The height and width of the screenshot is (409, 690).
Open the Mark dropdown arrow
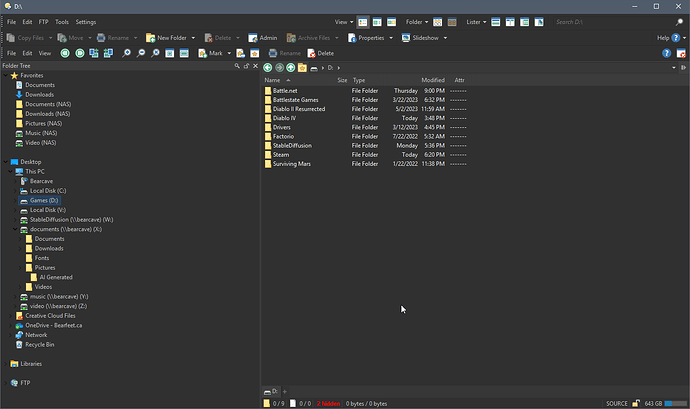[229, 53]
